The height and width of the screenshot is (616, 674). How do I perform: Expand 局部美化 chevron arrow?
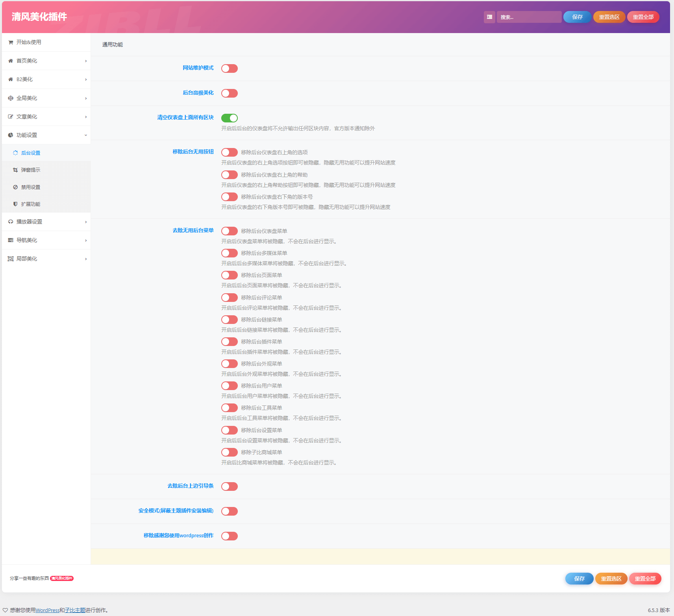(86, 259)
